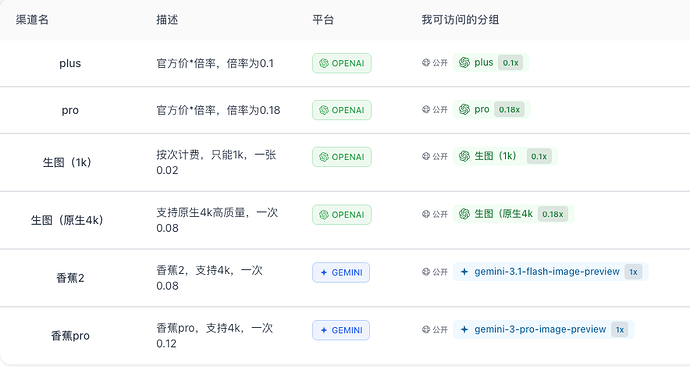The width and height of the screenshot is (690, 369).
Task: Click the OpenAI icon inside the 生图（原生4k group tag
Action: click(x=464, y=214)
